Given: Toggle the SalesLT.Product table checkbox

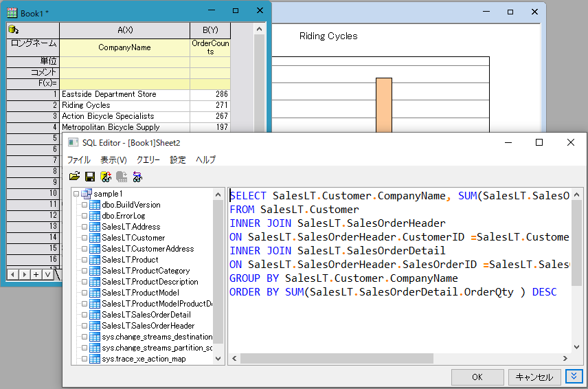Looking at the screenshot, I should (84, 260).
